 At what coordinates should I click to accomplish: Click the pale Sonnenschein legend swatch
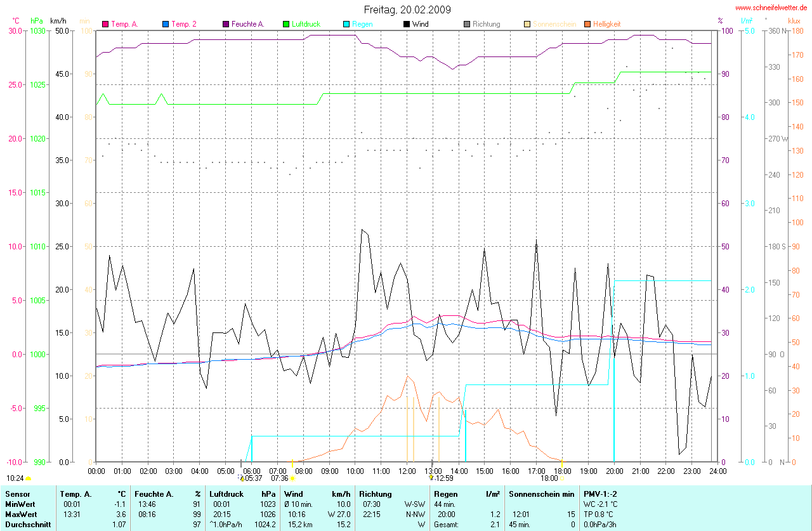pos(527,24)
